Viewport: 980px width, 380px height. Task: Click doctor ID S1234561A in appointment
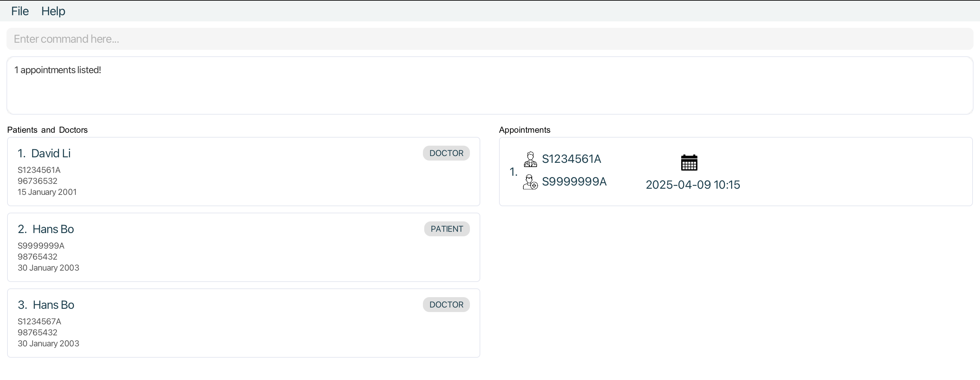point(571,159)
